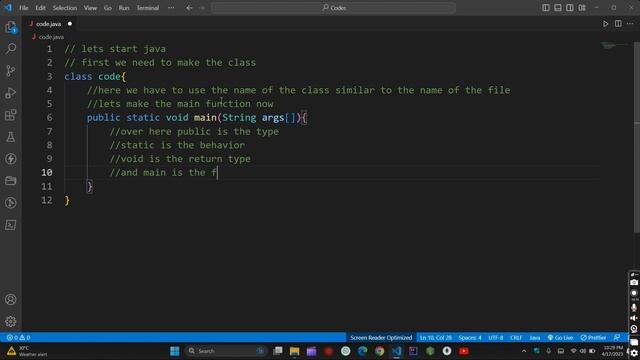Open errors and warnings status indicator

point(18,338)
